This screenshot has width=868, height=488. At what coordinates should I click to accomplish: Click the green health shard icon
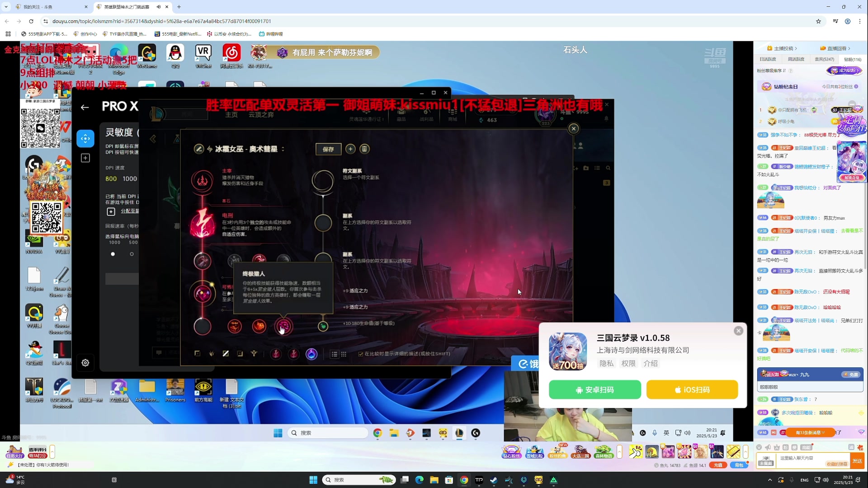323,326
